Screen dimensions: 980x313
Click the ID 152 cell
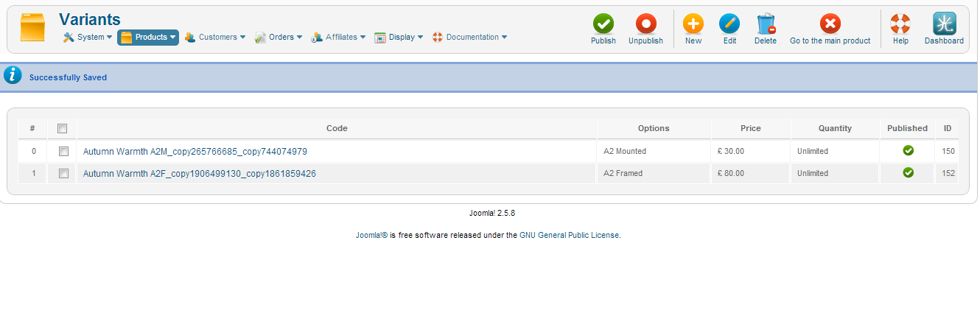[x=948, y=173]
